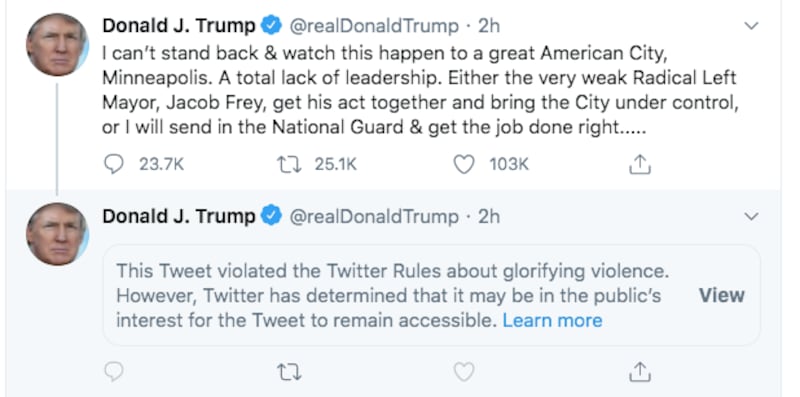The image size is (800, 397).
Task: Like the tweet with 103K likes
Action: click(x=464, y=164)
